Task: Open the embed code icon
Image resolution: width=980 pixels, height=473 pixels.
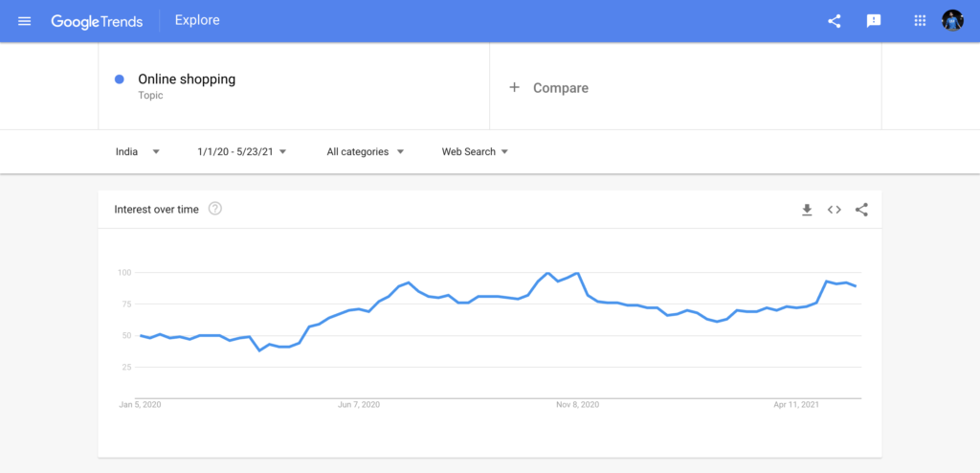Action: (x=835, y=210)
